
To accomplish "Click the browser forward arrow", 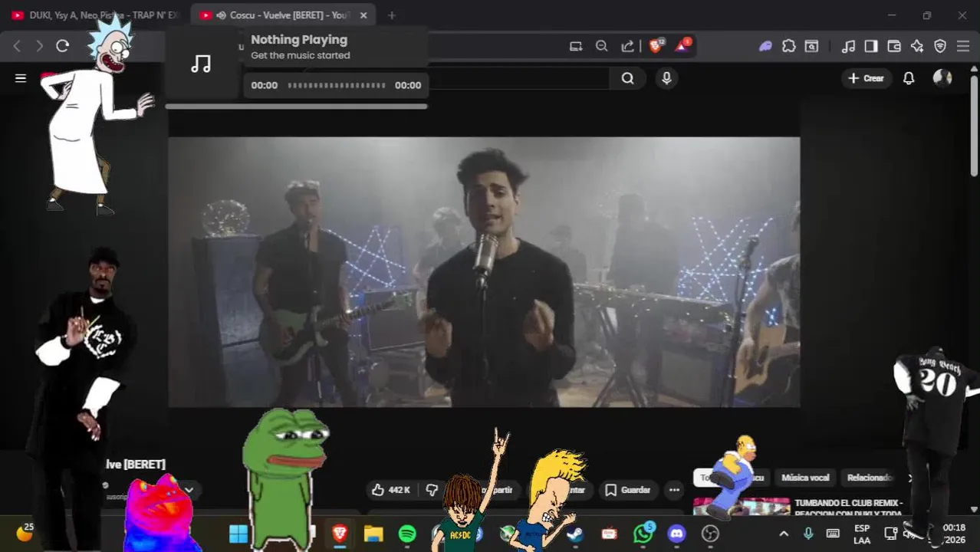I will (40, 46).
